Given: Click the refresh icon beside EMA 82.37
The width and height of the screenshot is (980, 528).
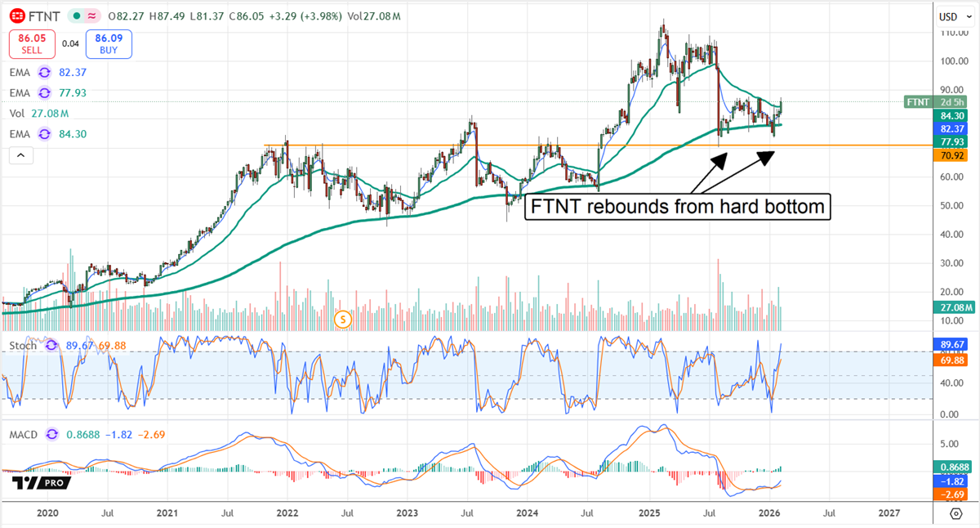Looking at the screenshot, I should (x=43, y=73).
